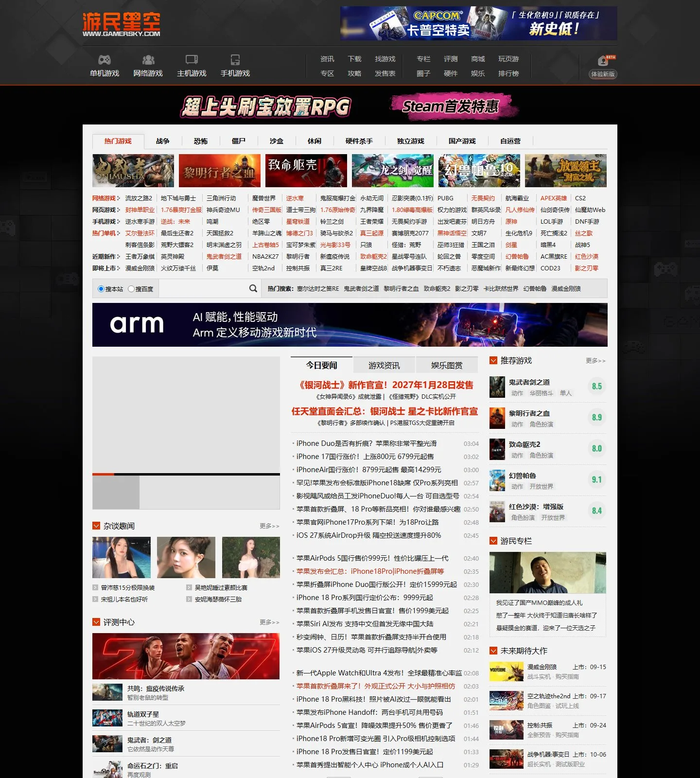Click the 游民星空 site logo
Image resolution: width=700 pixels, height=778 pixels.
[121, 24]
